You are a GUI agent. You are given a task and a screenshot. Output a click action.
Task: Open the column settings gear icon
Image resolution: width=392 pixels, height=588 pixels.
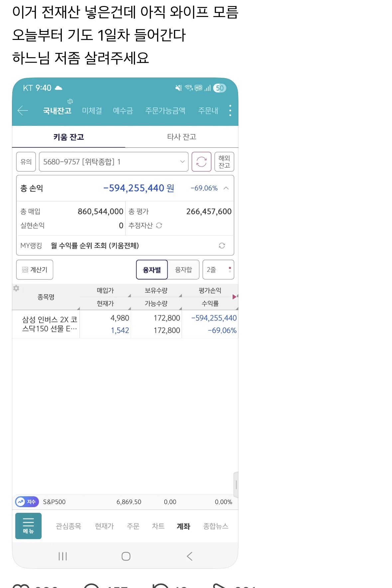tap(16, 288)
